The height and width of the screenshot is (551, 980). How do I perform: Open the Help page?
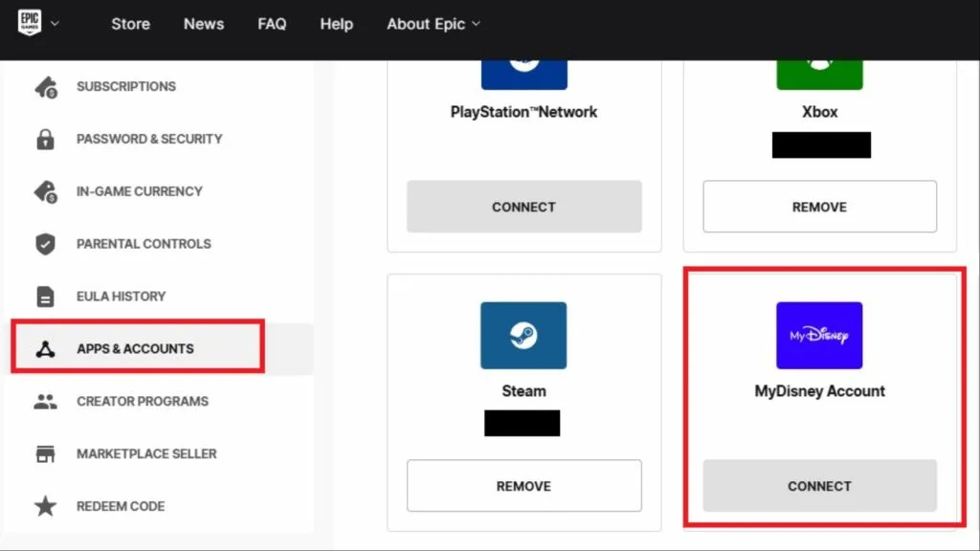(336, 24)
